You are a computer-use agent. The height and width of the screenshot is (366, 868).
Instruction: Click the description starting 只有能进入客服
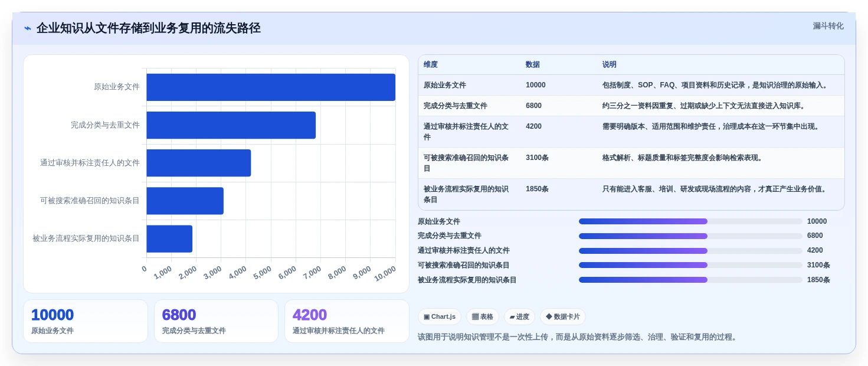716,189
